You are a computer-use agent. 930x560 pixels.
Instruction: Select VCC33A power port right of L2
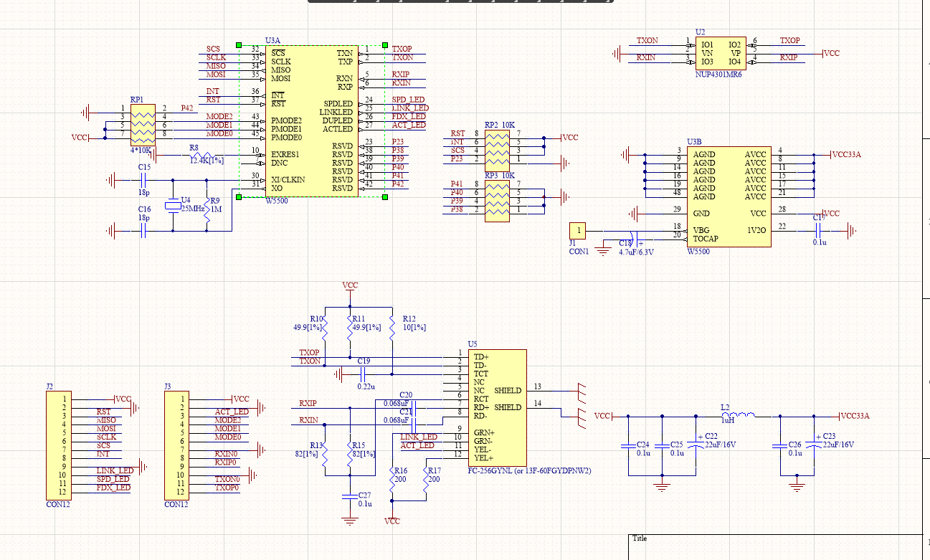[x=855, y=416]
